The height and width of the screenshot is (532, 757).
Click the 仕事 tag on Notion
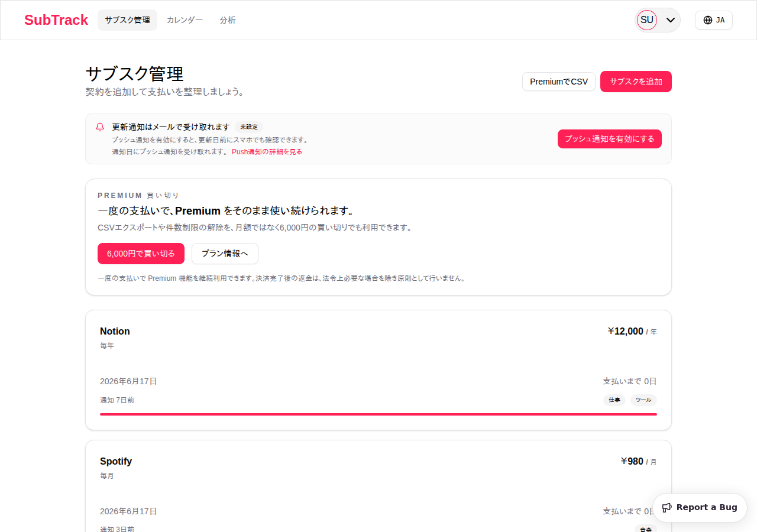coord(614,400)
